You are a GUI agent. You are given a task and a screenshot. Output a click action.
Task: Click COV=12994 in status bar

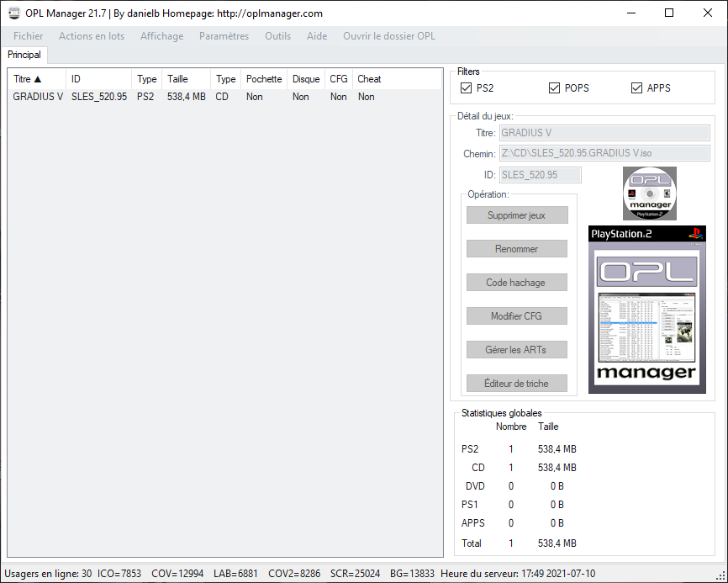177,574
